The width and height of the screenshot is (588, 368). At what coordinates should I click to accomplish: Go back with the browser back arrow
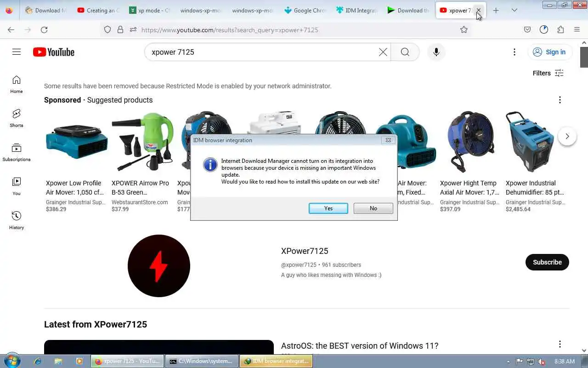click(x=11, y=29)
